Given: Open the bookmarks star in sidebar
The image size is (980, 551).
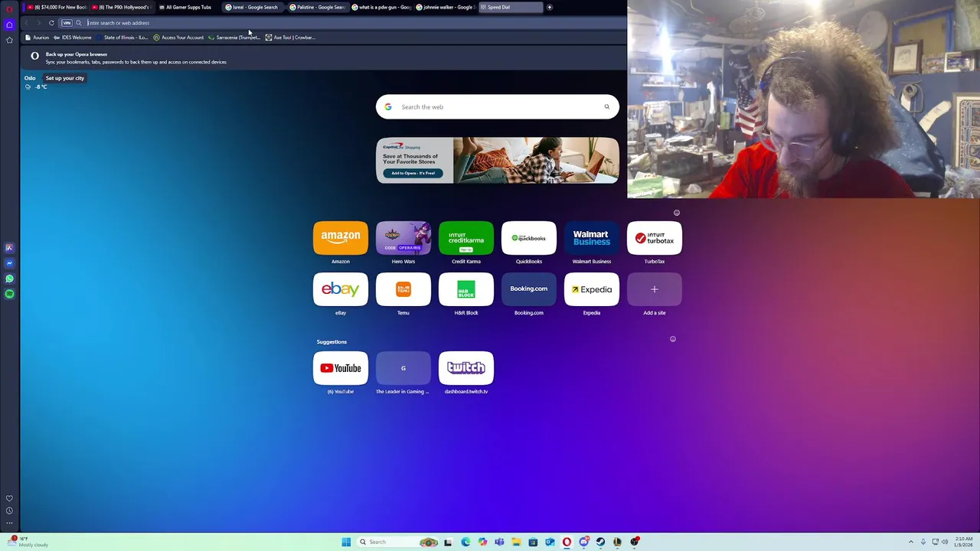Looking at the screenshot, I should [x=9, y=40].
